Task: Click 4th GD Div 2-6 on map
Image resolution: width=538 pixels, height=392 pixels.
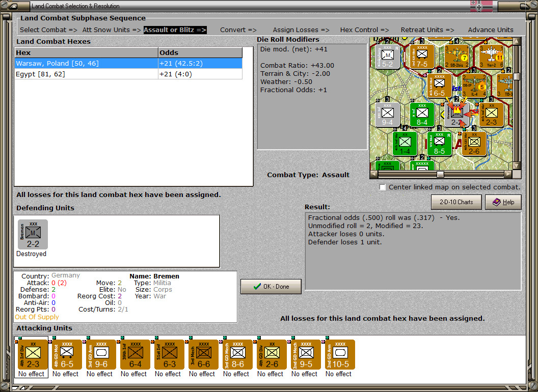Action: [474, 144]
